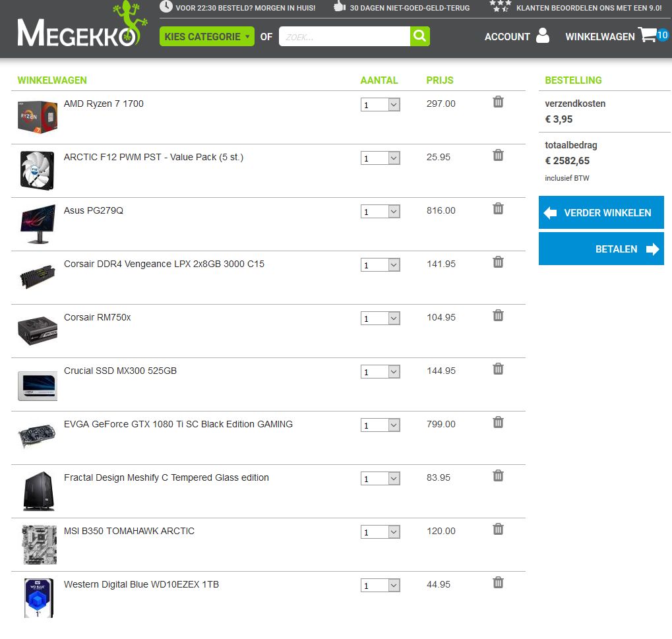This screenshot has height=639, width=672.
Task: Open the account user icon
Action: pos(543,36)
